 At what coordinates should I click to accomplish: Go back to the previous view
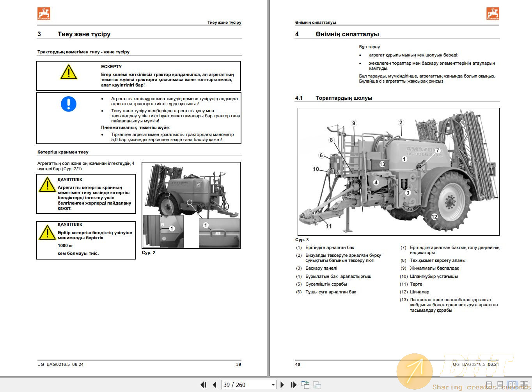tap(305, 385)
